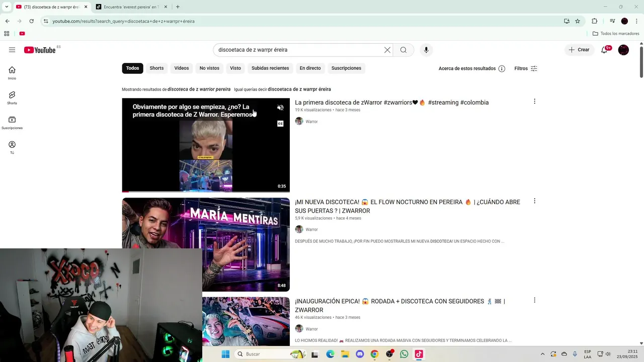Open the Filtros search filters
Screen dimensions: 644x362
tap(526, 68)
